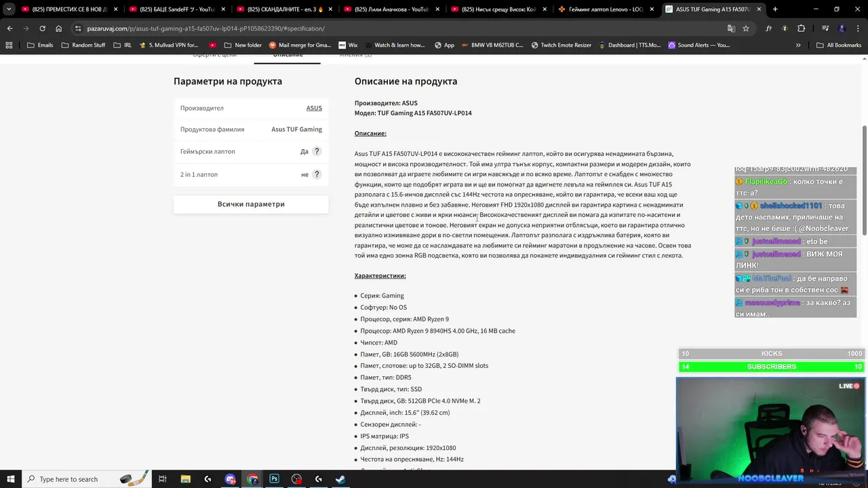Switch to Chrome on the taskbar

(x=252, y=479)
